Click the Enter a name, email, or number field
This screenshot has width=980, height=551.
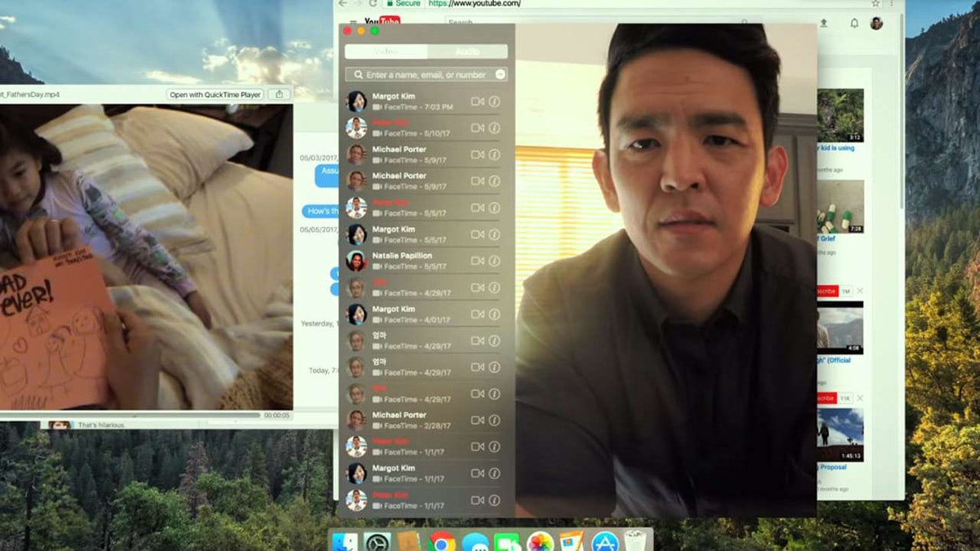425,74
